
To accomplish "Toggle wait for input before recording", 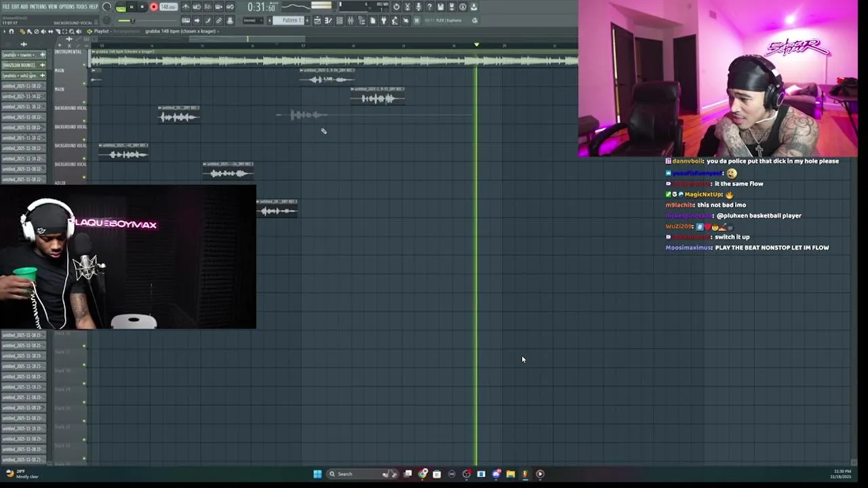I will click(197, 7).
